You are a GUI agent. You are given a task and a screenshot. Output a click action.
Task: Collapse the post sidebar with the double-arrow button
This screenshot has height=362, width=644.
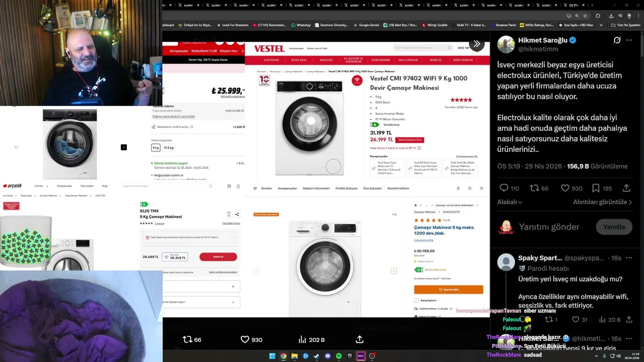476,44
